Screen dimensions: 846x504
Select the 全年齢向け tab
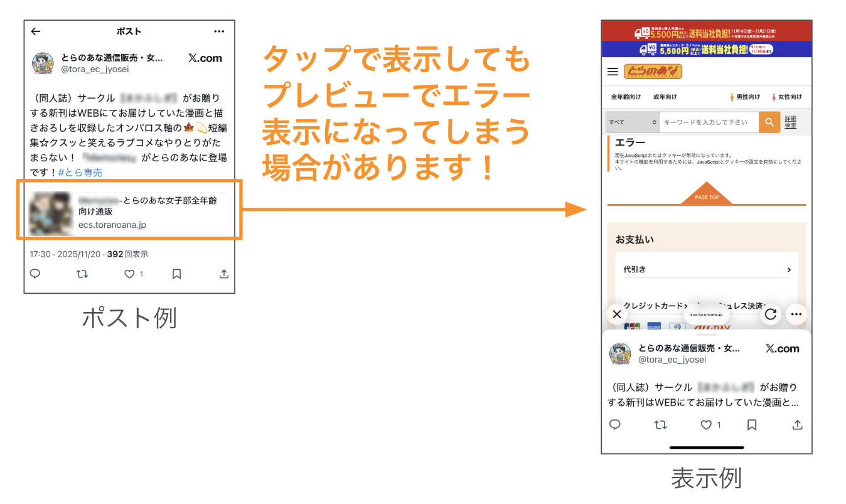(626, 97)
